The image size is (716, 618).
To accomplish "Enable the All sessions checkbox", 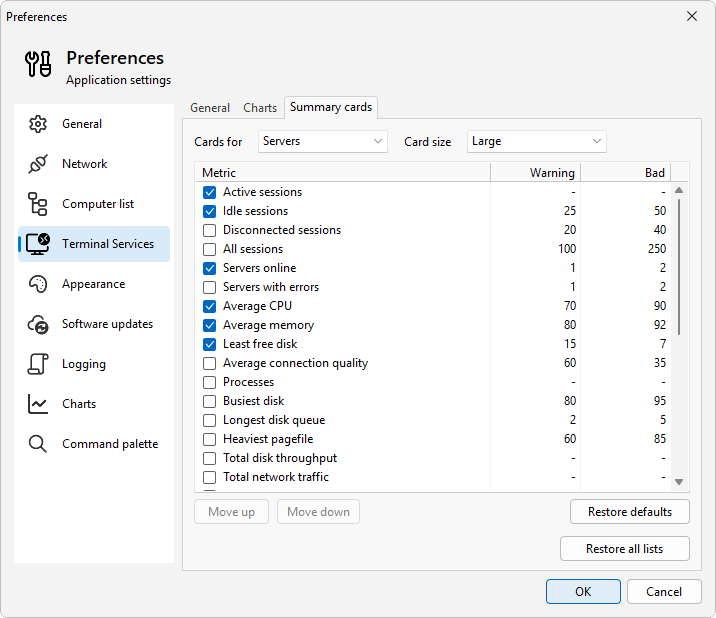I will click(x=210, y=249).
